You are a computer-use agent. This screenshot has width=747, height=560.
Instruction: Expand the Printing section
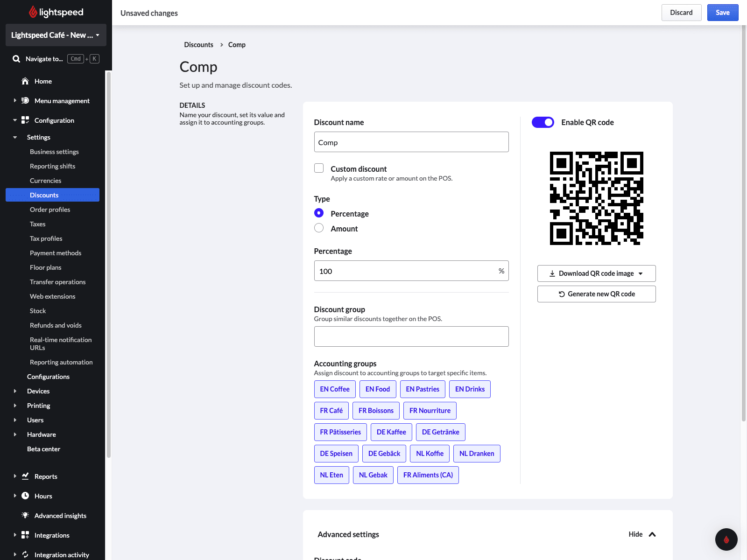pyautogui.click(x=15, y=406)
